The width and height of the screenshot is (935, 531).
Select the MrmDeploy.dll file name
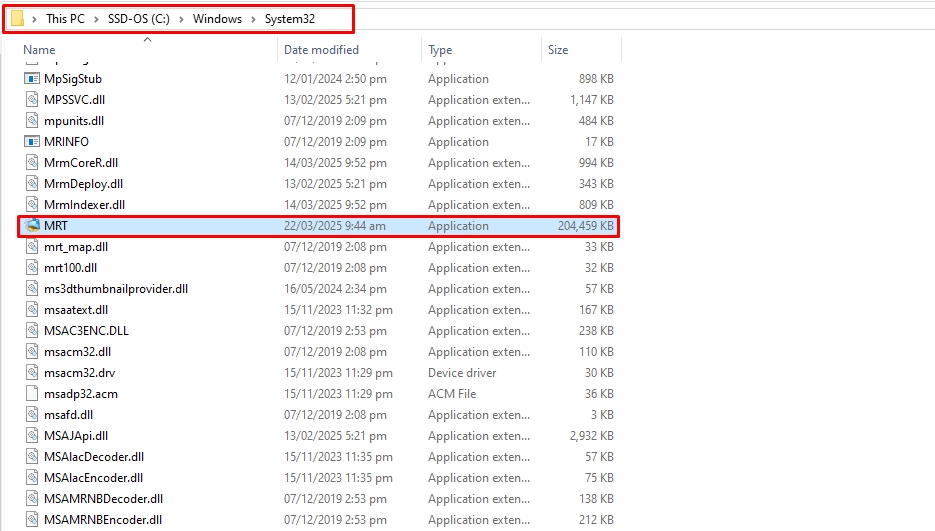(83, 184)
